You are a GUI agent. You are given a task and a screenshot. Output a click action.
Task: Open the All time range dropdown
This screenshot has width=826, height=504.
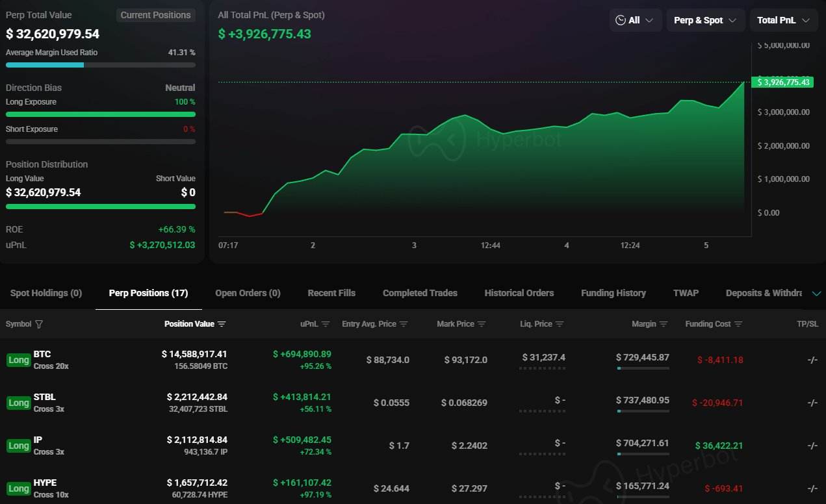pyautogui.click(x=635, y=20)
